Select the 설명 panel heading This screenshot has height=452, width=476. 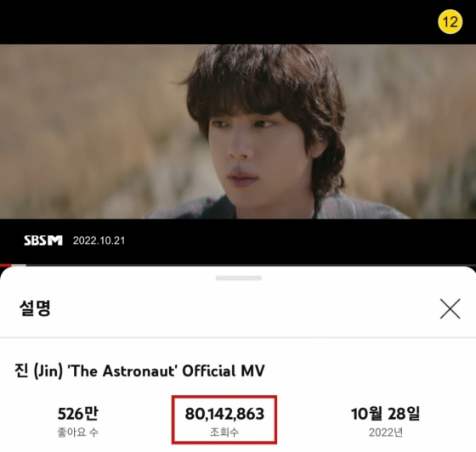click(35, 308)
